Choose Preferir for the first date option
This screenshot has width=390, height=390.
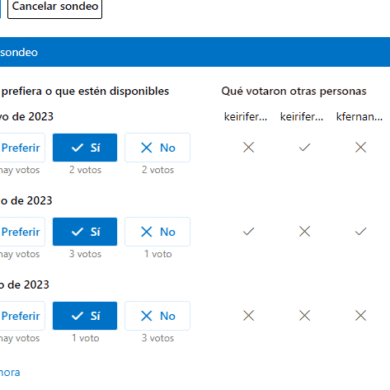(21, 148)
